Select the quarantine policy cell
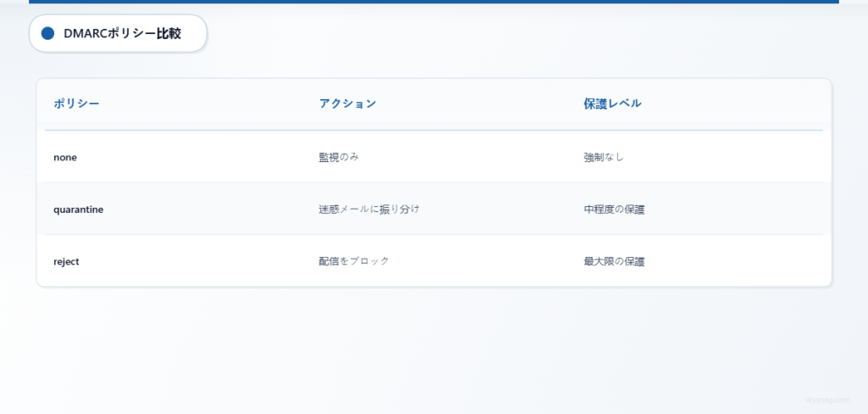The image size is (868, 414). click(x=78, y=210)
